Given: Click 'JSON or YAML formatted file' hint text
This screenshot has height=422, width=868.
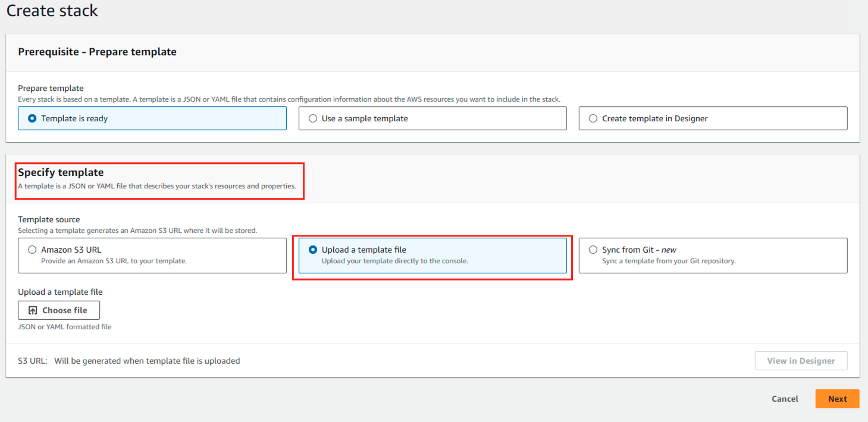Looking at the screenshot, I should pos(65,327).
